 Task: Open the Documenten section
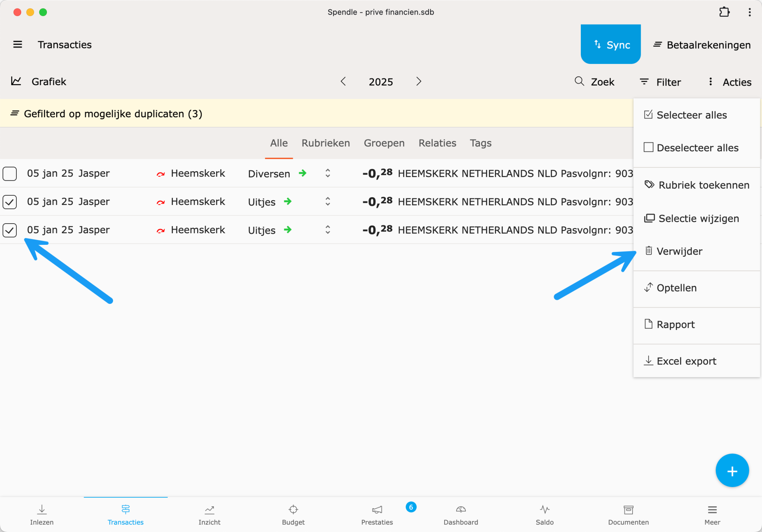(628, 515)
